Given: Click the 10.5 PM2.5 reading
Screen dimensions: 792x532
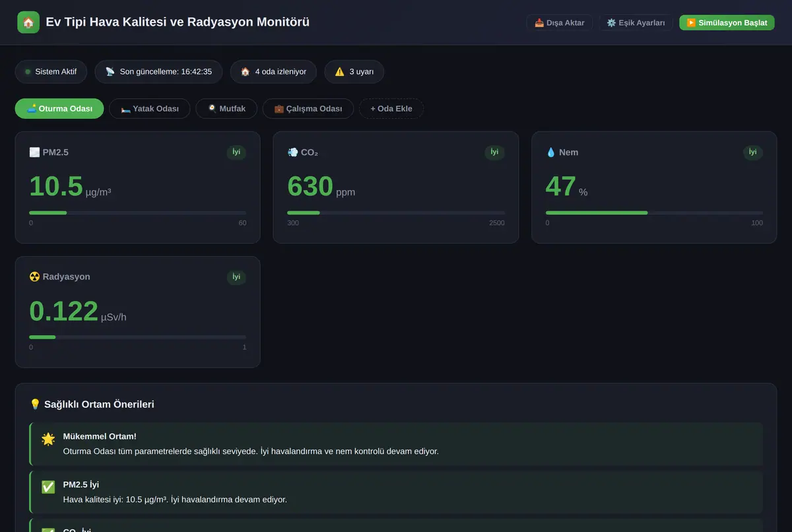Looking at the screenshot, I should click(x=56, y=186).
